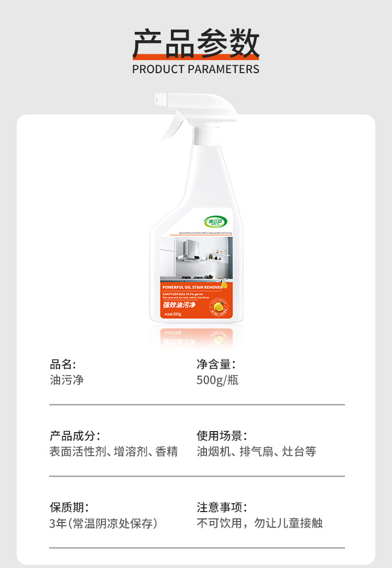This screenshot has height=568, width=392.
Task: Click the 3年(常温阴凉处保存) shelf life text
Action: click(103, 523)
